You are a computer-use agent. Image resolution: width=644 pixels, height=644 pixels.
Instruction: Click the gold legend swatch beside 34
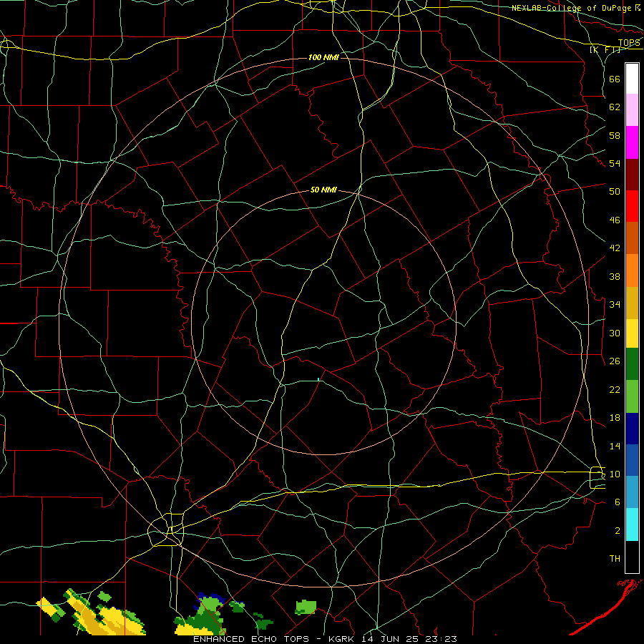[x=632, y=303]
